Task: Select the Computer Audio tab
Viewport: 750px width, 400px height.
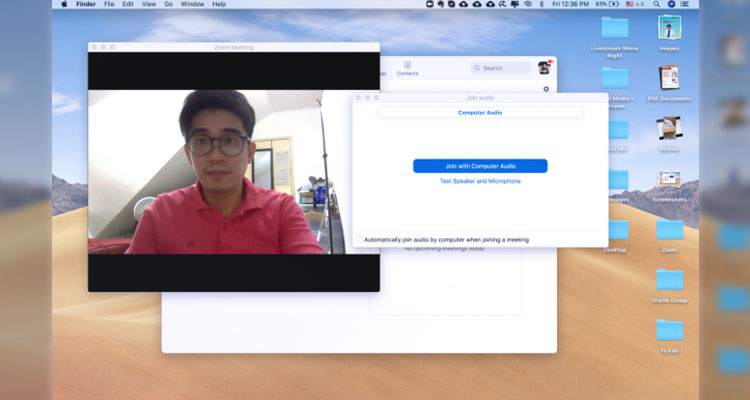Action: 480,113
